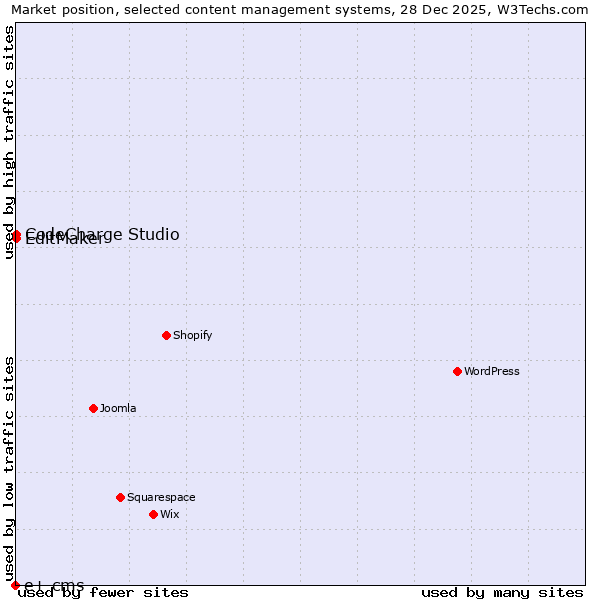
Task: Click the 'used by fewer sites' axis label
Action: pos(103,593)
